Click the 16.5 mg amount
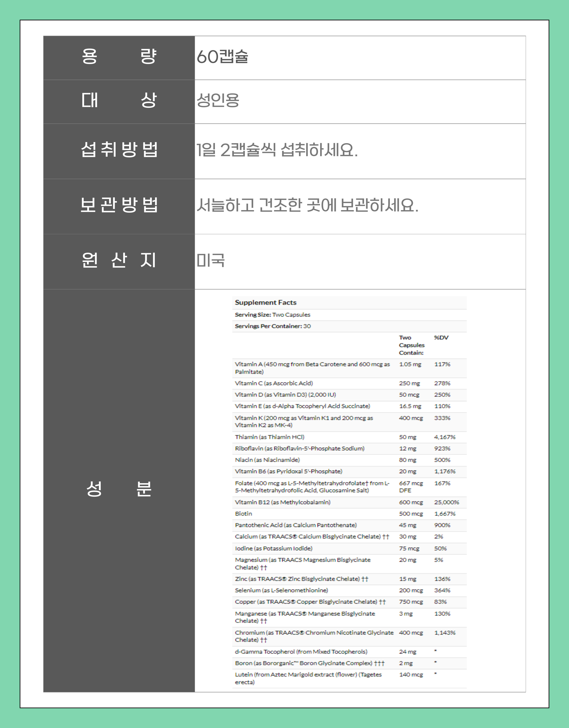 (x=410, y=406)
